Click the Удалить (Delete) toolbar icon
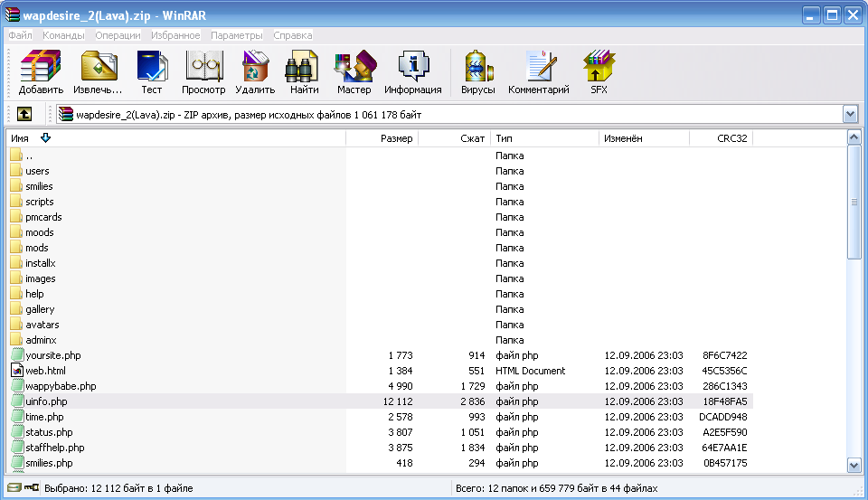The image size is (868, 500). pyautogui.click(x=255, y=72)
